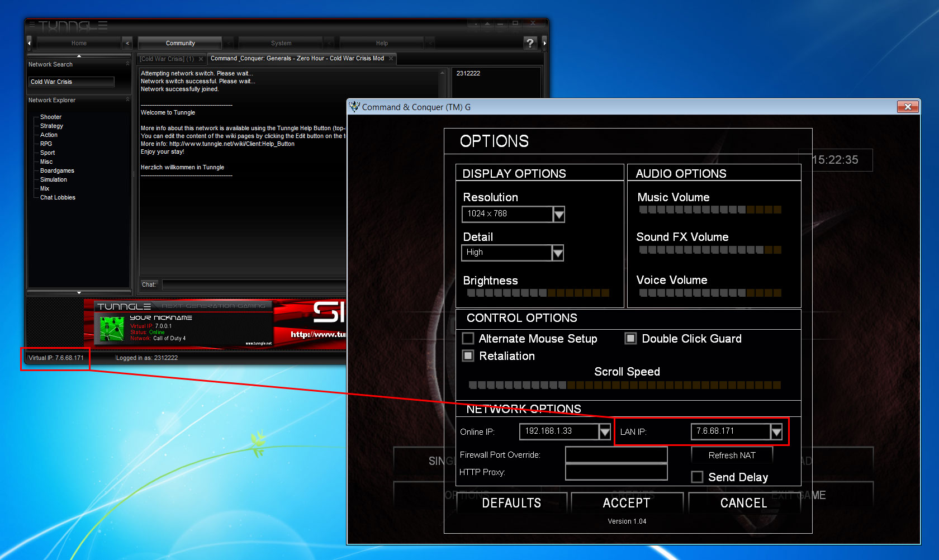Close the Command & Conquer game window

[907, 106]
